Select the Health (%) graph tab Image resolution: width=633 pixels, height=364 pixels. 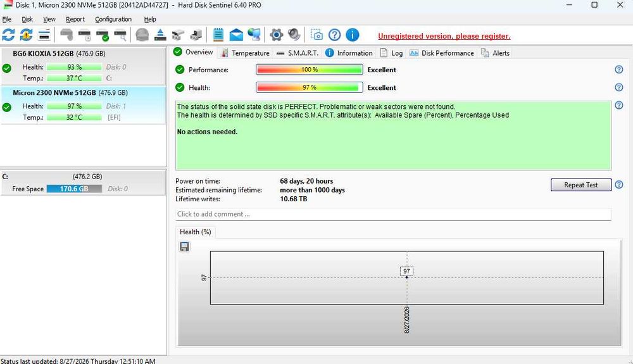(196, 232)
